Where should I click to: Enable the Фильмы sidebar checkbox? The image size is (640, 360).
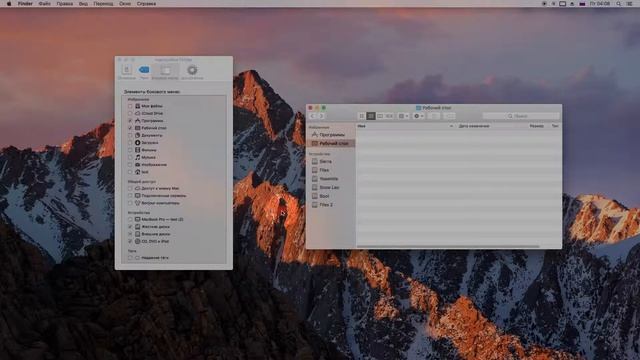tap(130, 150)
